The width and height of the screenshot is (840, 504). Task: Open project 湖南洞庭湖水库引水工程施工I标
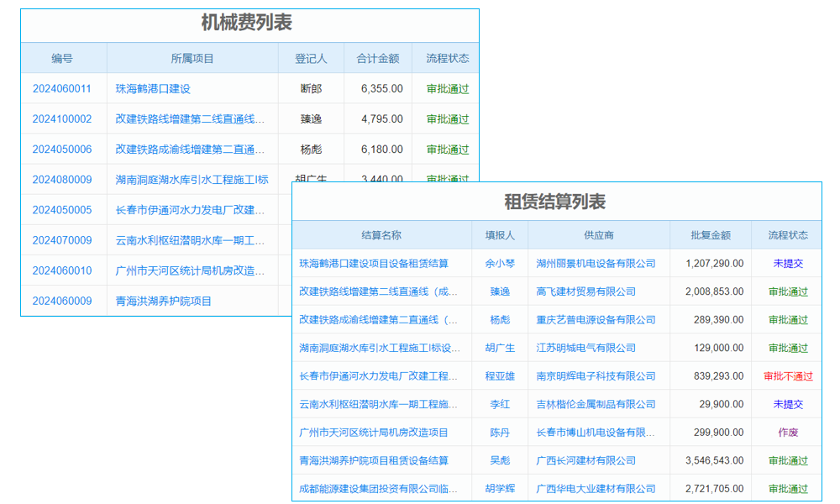[x=193, y=179]
